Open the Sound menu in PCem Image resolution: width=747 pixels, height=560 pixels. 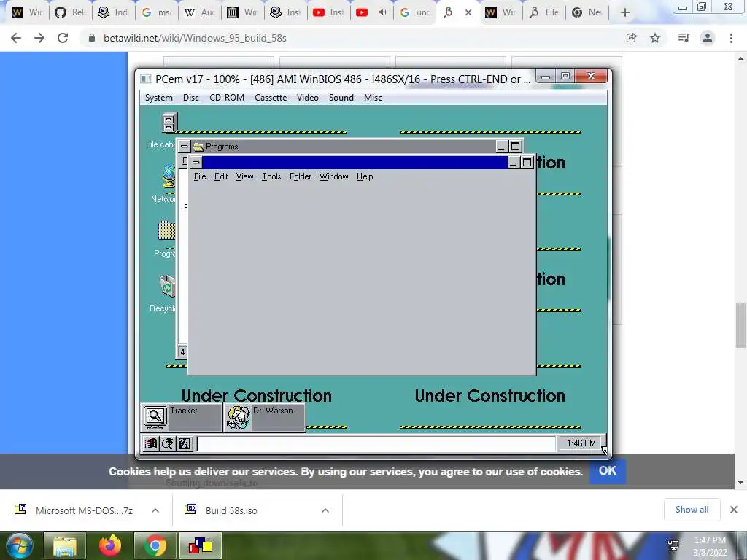341,98
